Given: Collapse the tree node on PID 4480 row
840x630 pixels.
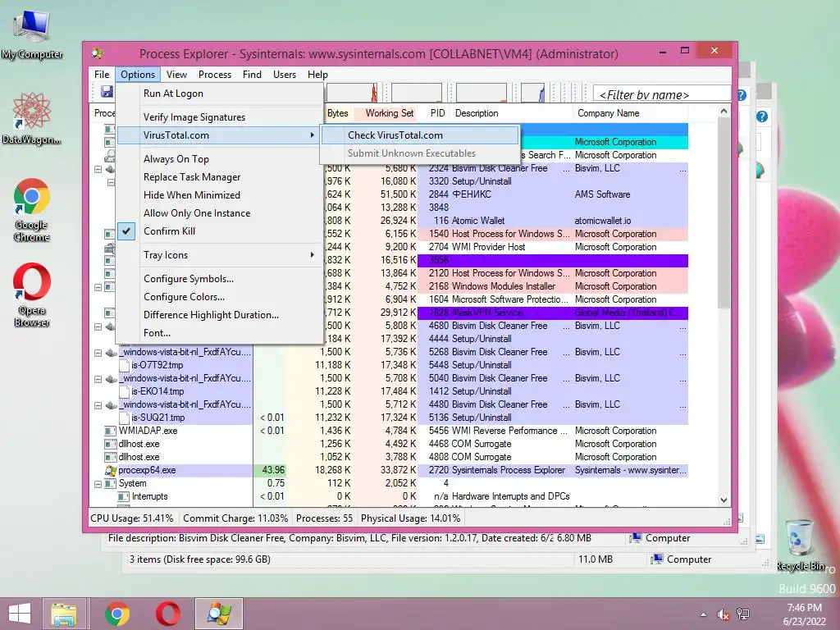Looking at the screenshot, I should tap(98, 405).
